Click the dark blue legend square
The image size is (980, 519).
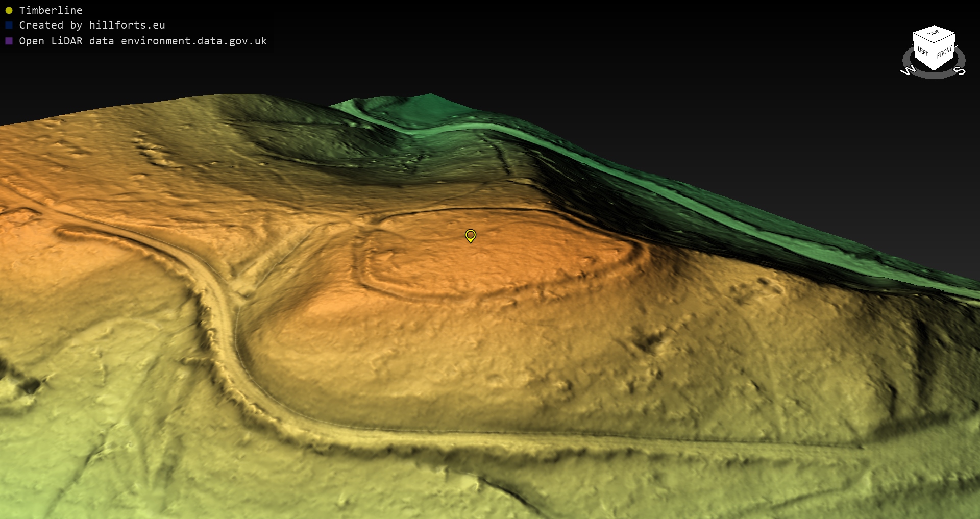point(9,25)
